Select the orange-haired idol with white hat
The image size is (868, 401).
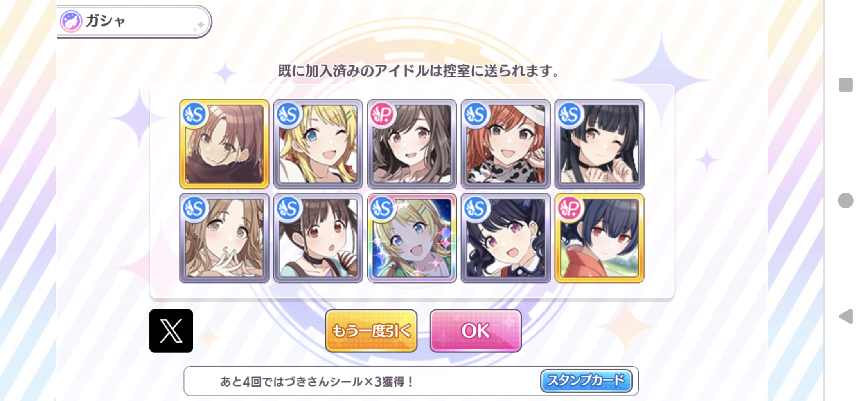pos(505,144)
